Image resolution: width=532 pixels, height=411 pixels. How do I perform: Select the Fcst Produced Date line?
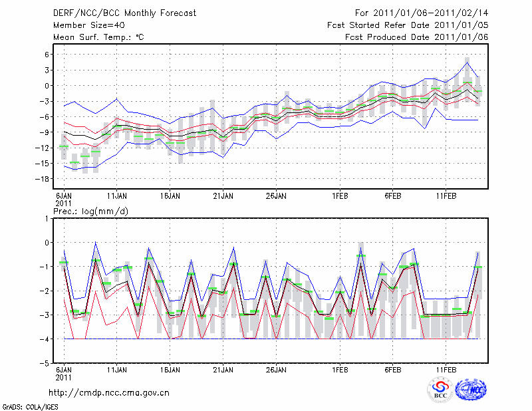[416, 37]
